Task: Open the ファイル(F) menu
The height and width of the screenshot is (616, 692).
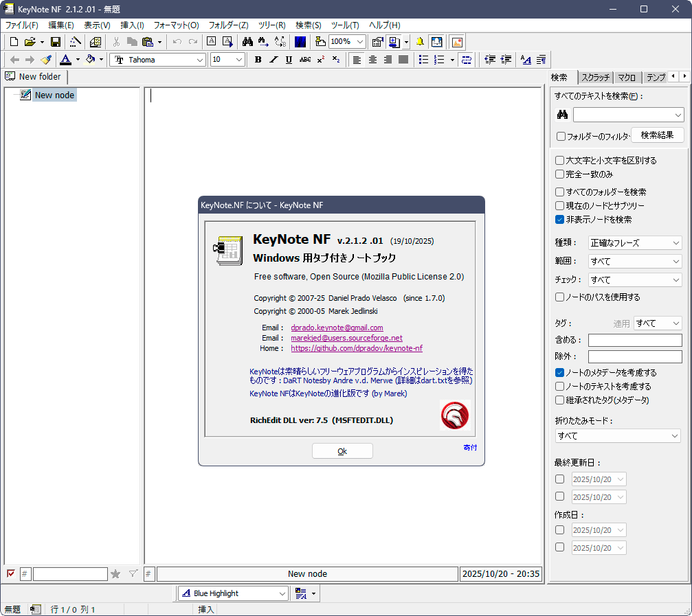Action: click(21, 25)
